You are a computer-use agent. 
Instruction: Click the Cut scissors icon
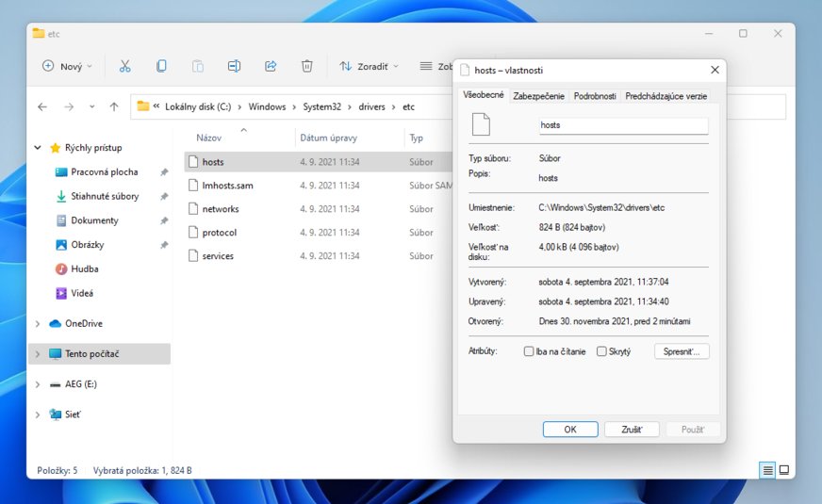124,66
